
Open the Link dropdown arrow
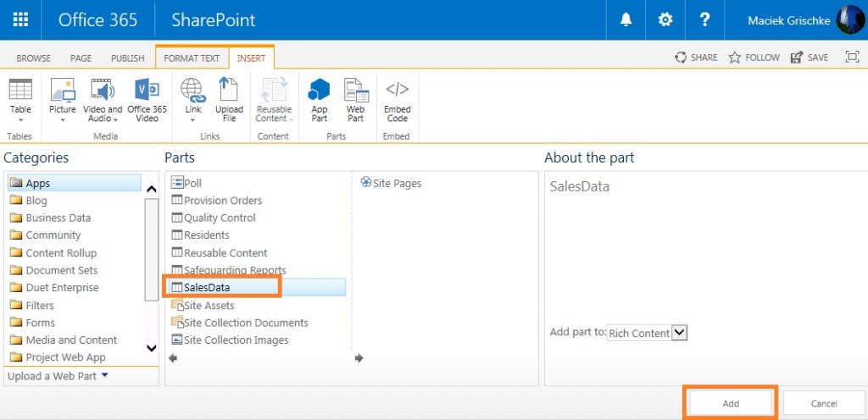click(x=193, y=120)
